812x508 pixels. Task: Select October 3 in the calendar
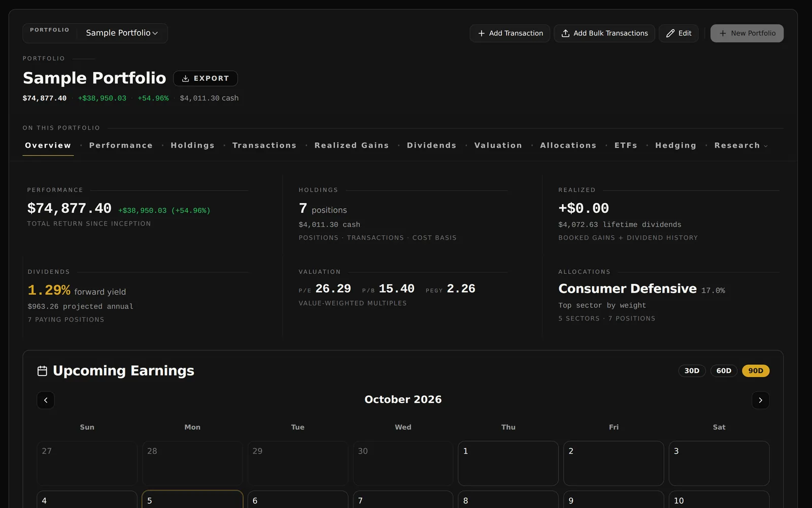[x=719, y=463]
